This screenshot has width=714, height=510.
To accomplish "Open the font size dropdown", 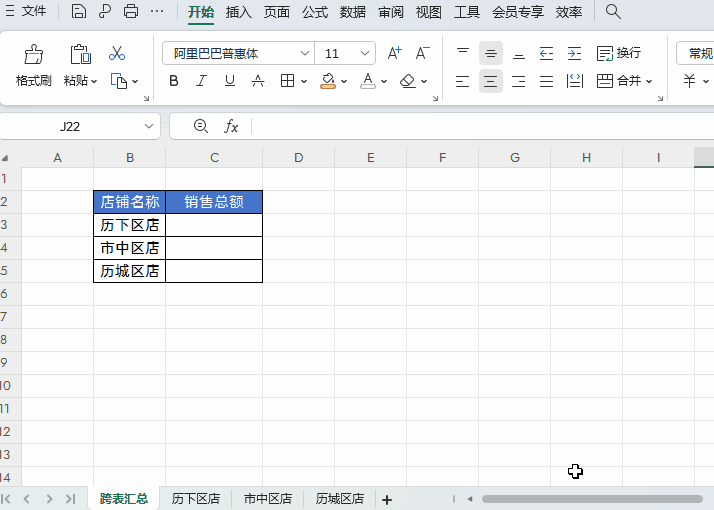I will point(364,53).
